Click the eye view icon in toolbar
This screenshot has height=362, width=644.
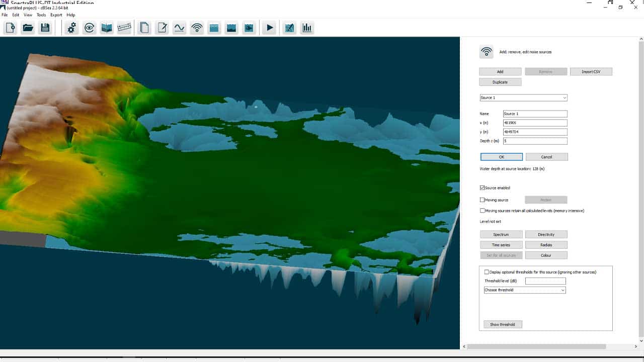tap(90, 28)
